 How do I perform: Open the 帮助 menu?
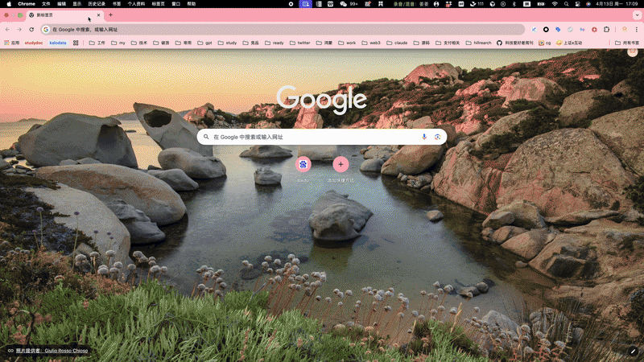click(x=192, y=4)
